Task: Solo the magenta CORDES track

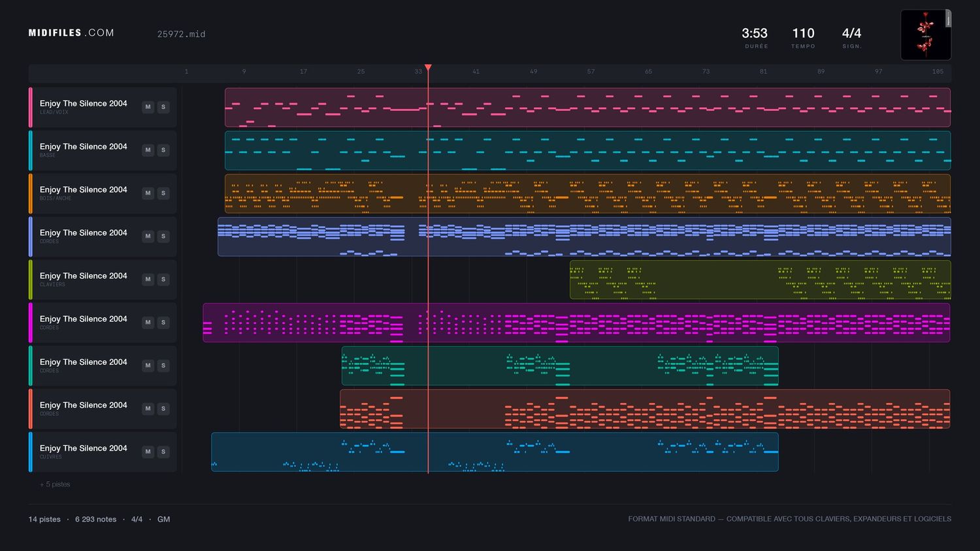Action: (x=163, y=323)
